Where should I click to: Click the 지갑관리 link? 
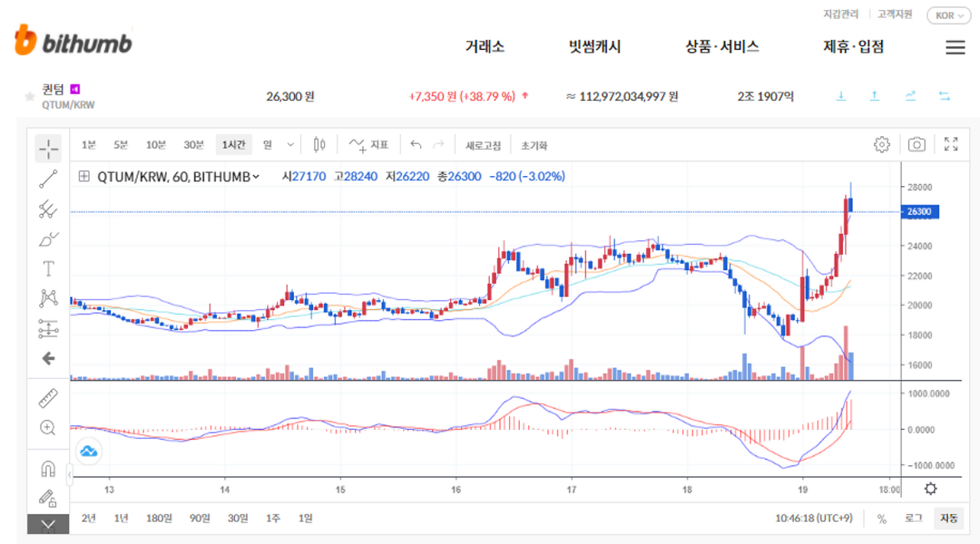(x=841, y=15)
